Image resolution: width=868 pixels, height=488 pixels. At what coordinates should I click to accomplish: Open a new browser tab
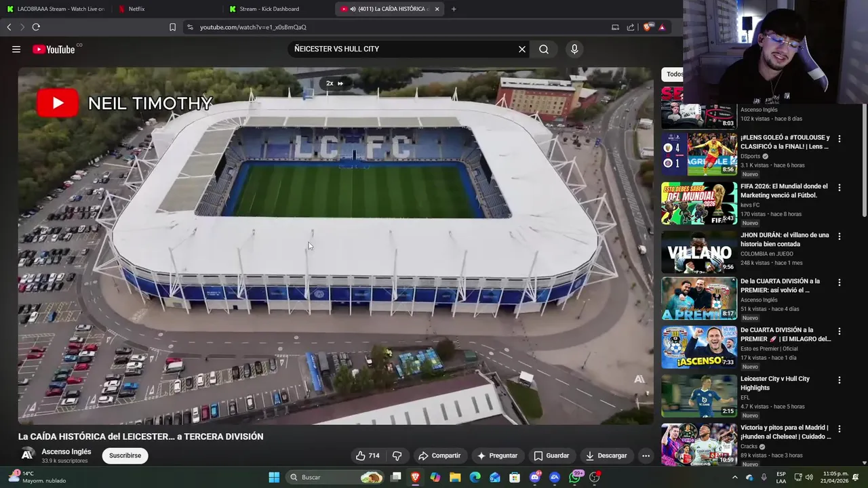click(454, 9)
